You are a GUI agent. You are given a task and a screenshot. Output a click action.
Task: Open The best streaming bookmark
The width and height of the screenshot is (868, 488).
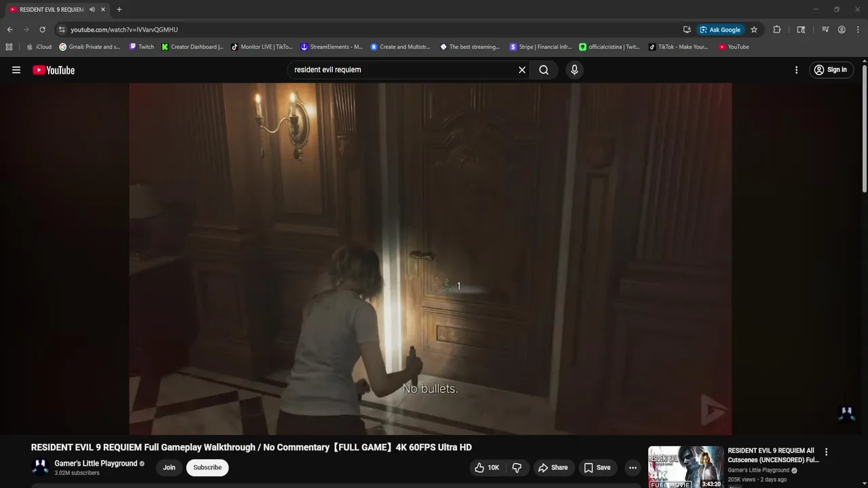470,47
